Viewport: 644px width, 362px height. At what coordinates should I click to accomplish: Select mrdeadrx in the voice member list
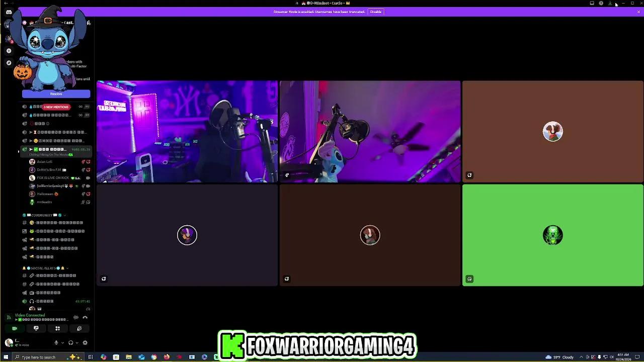click(x=59, y=202)
